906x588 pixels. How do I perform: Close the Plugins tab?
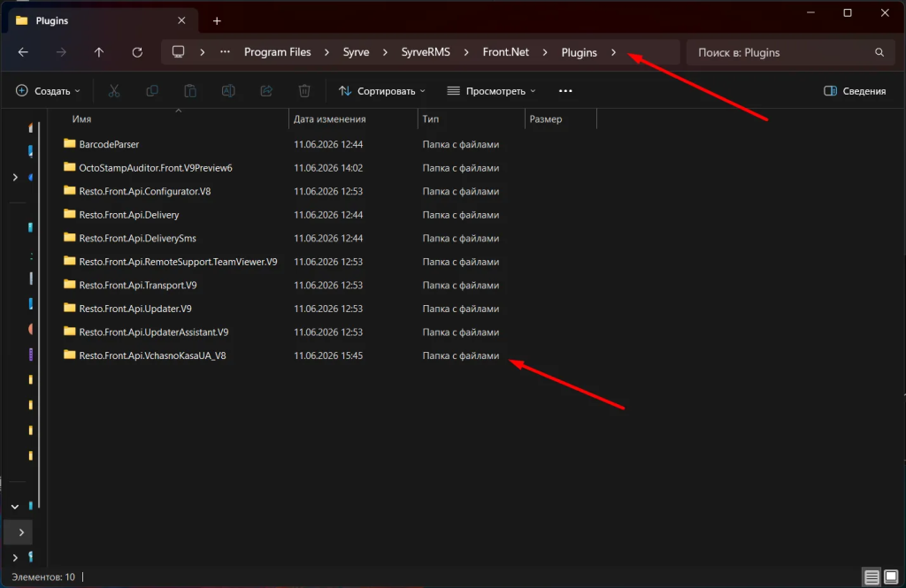point(181,20)
